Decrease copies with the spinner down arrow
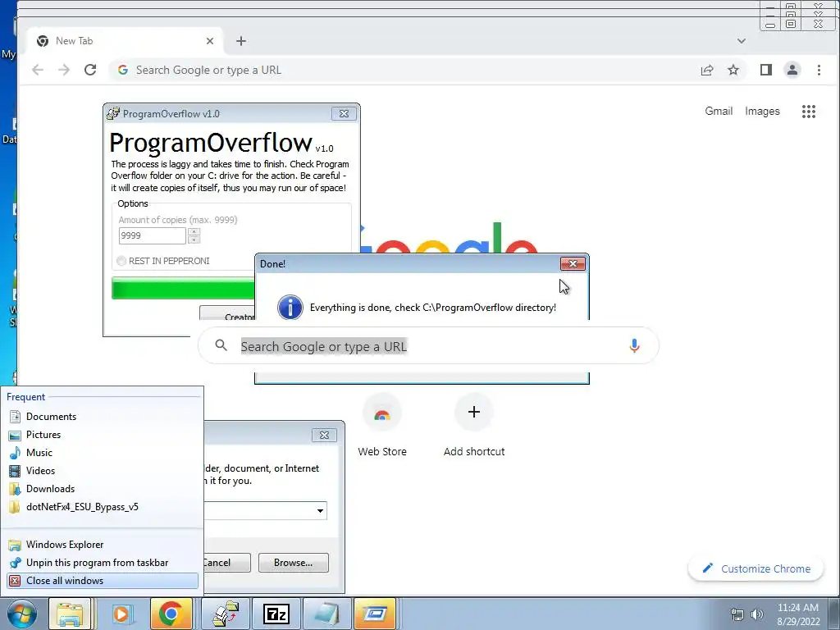Viewport: 840px width, 630px height. pos(194,240)
